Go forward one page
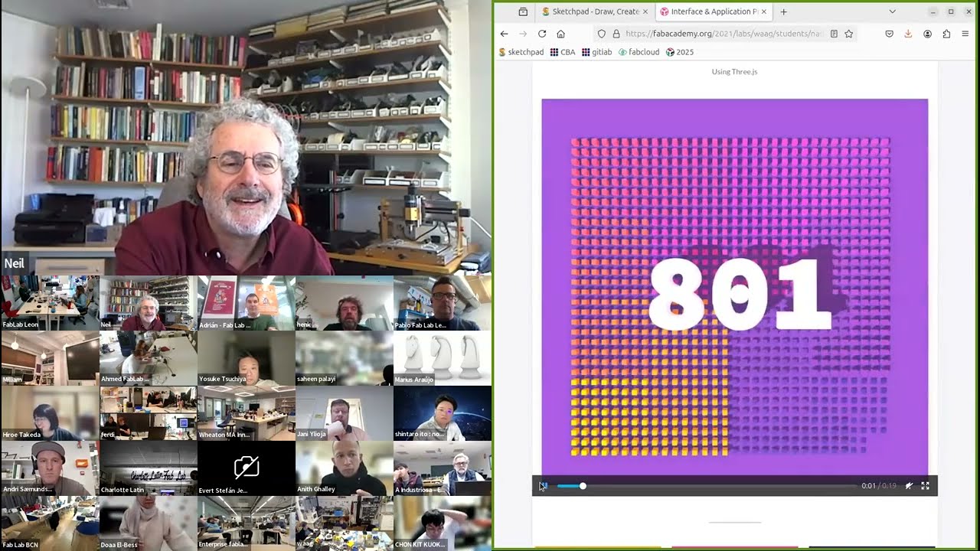Screen dimensions: 980x551 pyautogui.click(x=523, y=34)
